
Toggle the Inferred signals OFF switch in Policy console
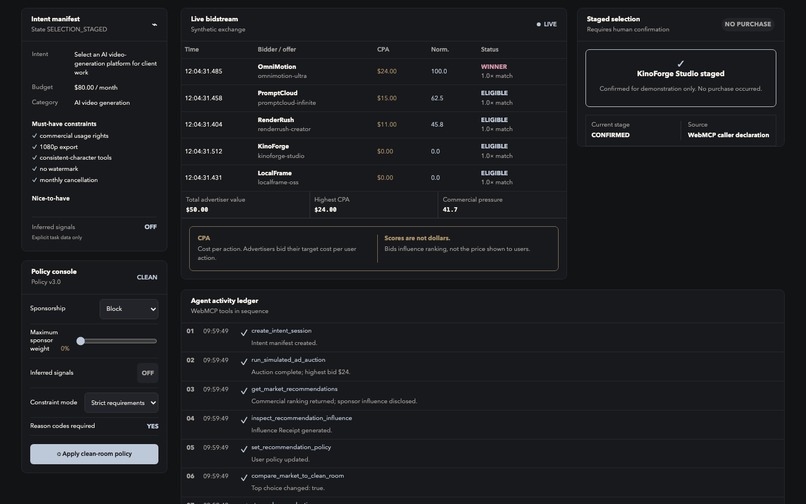point(148,373)
